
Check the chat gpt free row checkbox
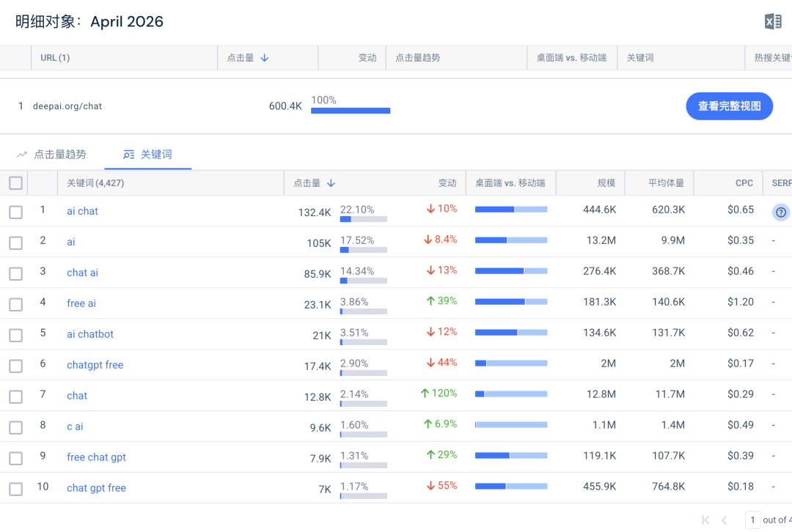coord(15,489)
